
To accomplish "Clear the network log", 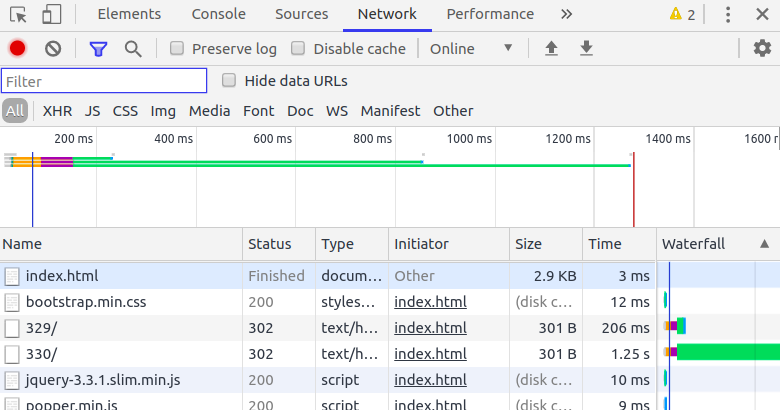I will (53, 48).
